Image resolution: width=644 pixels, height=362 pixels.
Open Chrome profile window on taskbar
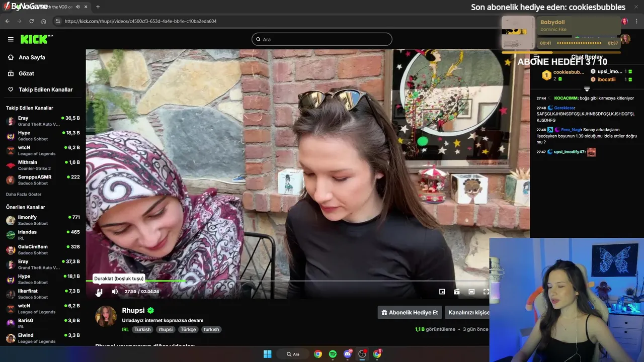point(377,354)
